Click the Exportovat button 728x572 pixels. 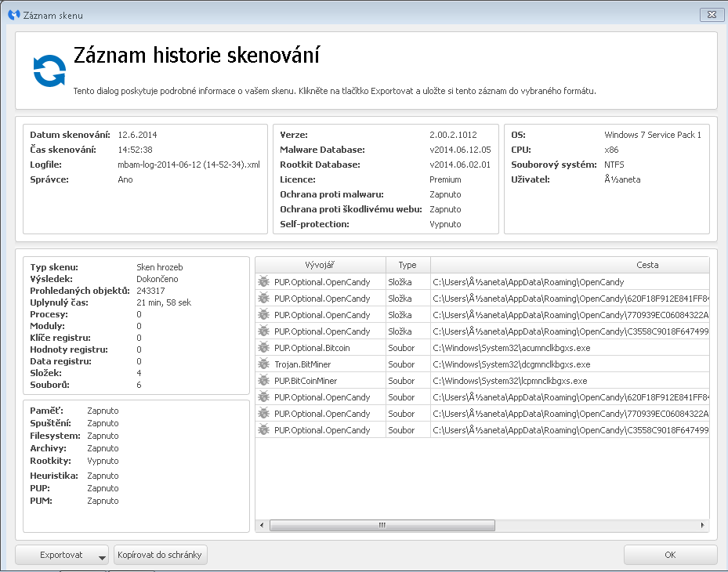(x=62, y=555)
